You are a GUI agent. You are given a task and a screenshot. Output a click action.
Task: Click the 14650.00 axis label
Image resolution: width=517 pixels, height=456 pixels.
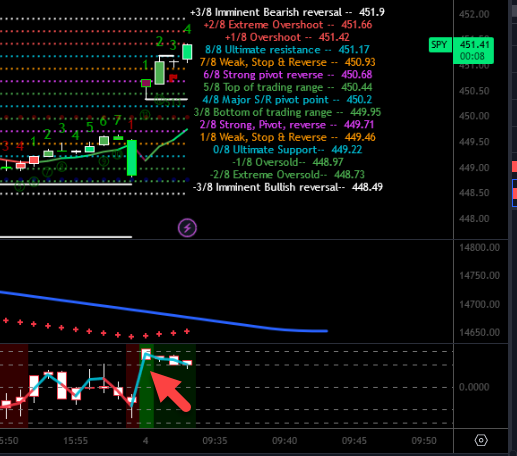(x=479, y=332)
